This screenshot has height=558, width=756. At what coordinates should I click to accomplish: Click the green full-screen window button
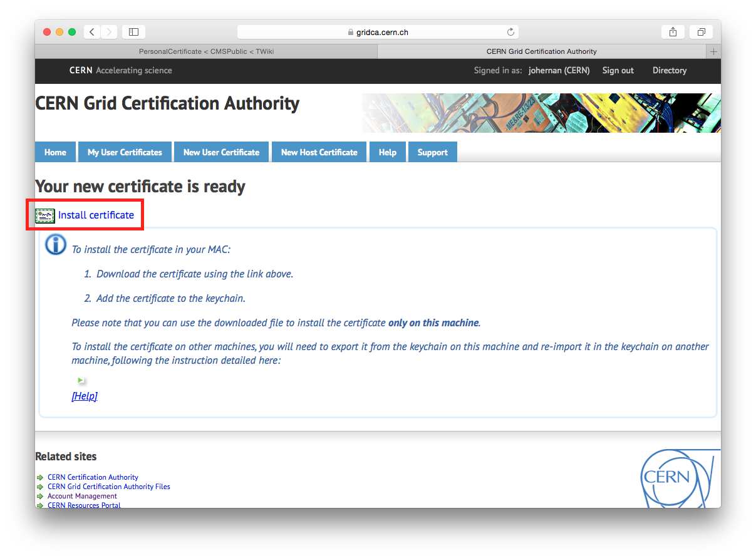(72, 32)
